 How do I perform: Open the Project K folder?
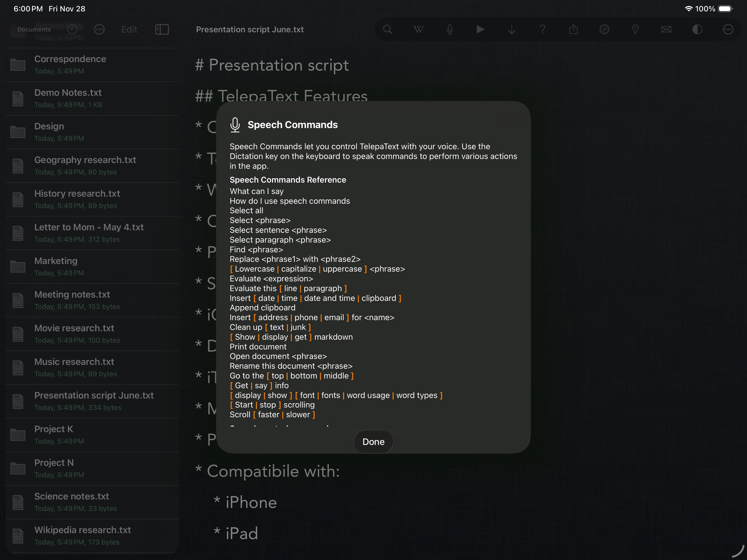92,435
